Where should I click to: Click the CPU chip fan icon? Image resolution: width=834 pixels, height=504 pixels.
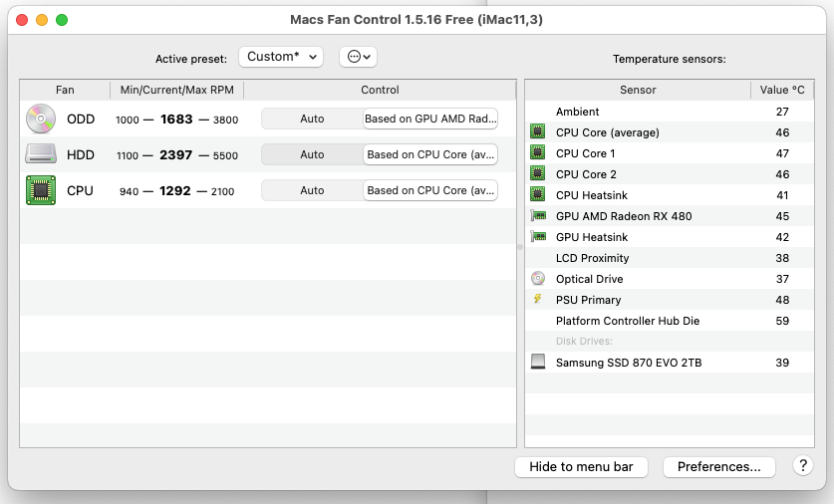(41, 190)
